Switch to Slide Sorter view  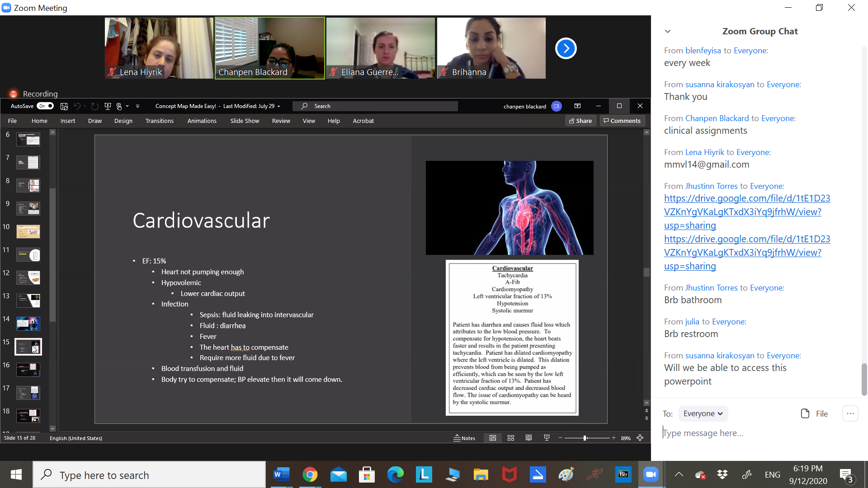tap(511, 438)
